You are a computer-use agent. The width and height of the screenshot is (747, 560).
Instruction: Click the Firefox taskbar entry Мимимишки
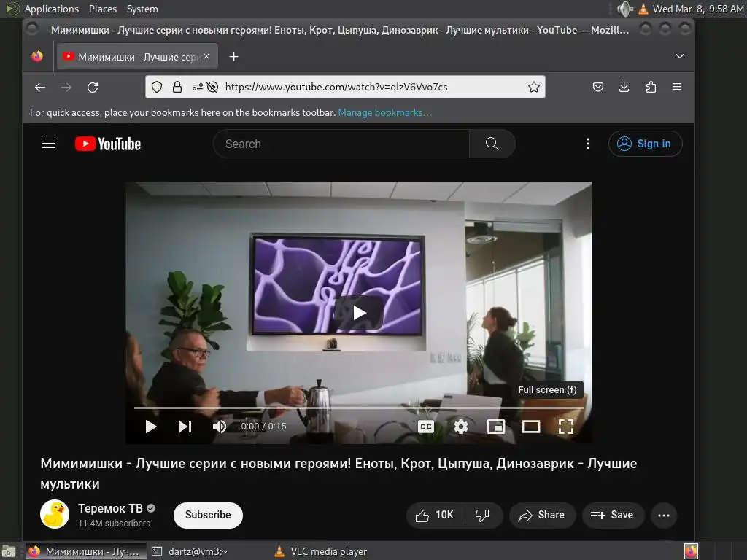85,551
